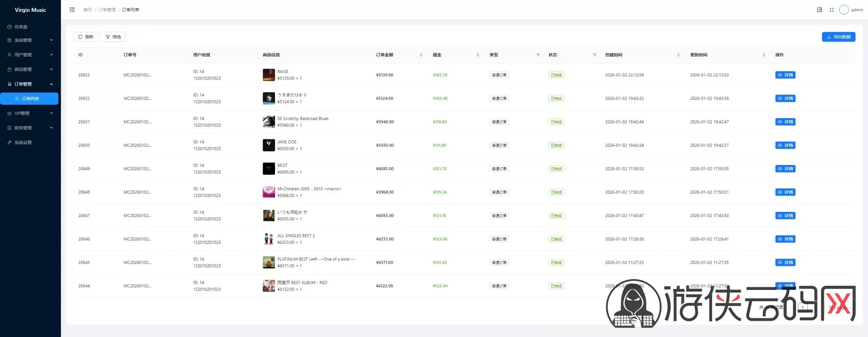Screen dimensions: 868x337
Task: View 详情 for order 20653
Action: click(x=785, y=75)
